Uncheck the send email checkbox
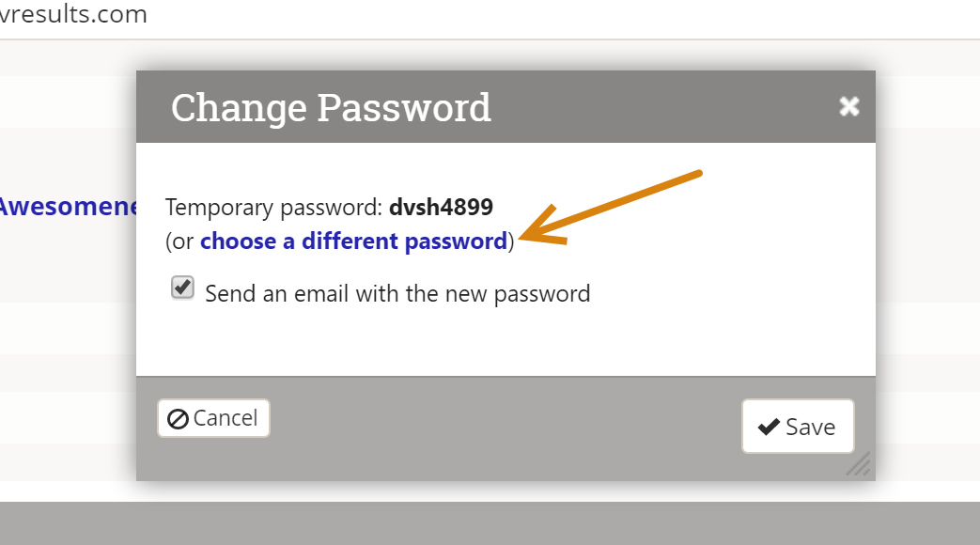The width and height of the screenshot is (980, 545). [182, 288]
